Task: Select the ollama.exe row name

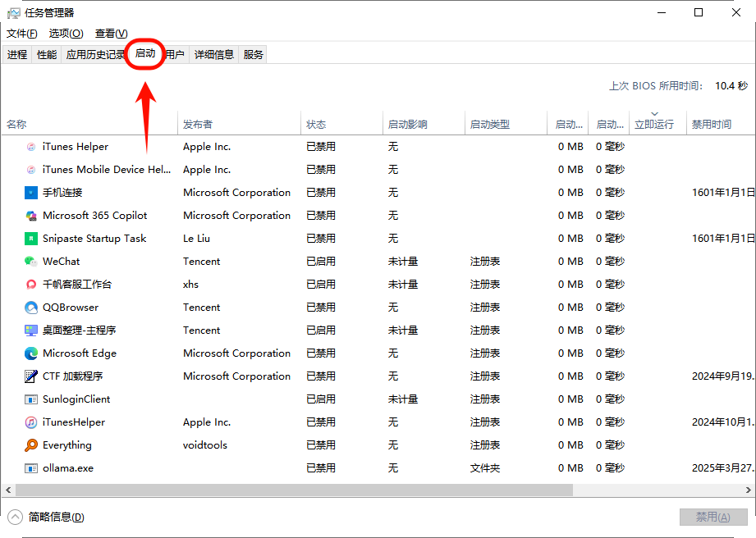Action: (68, 468)
